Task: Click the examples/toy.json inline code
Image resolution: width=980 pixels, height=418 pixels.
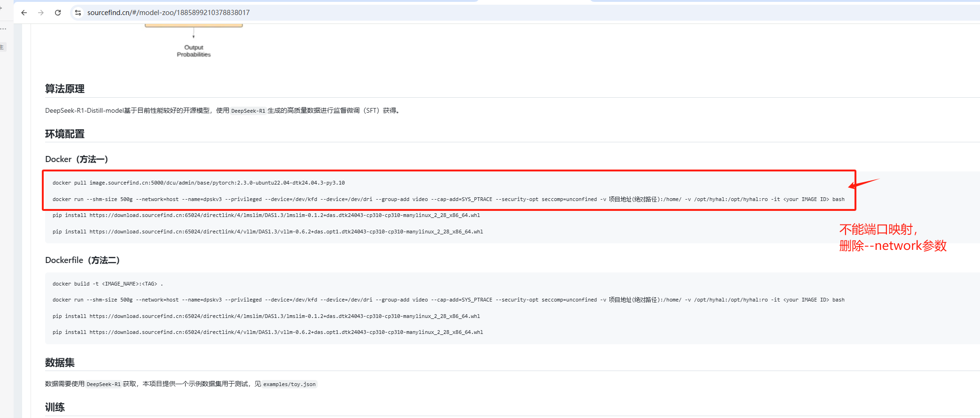Action: point(290,384)
